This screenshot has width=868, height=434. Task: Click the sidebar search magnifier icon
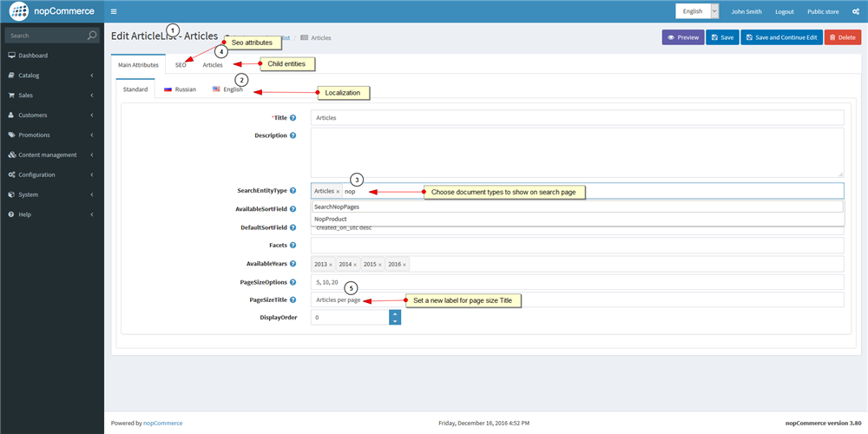tap(92, 36)
